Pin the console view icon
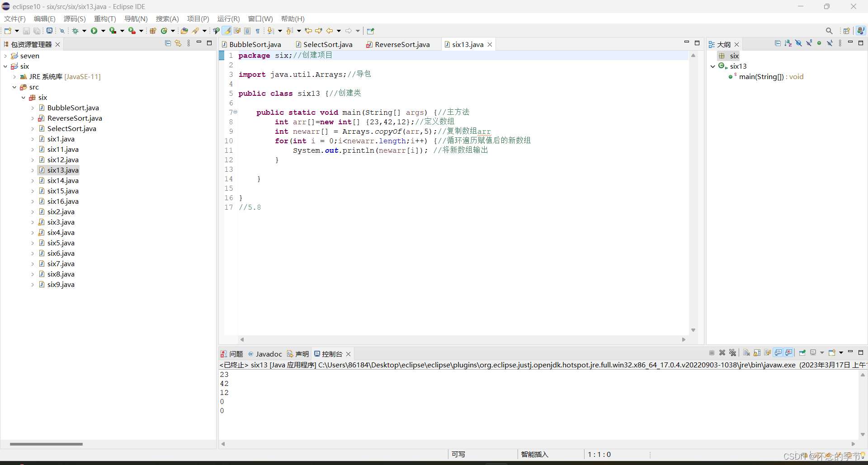 pyautogui.click(x=803, y=352)
